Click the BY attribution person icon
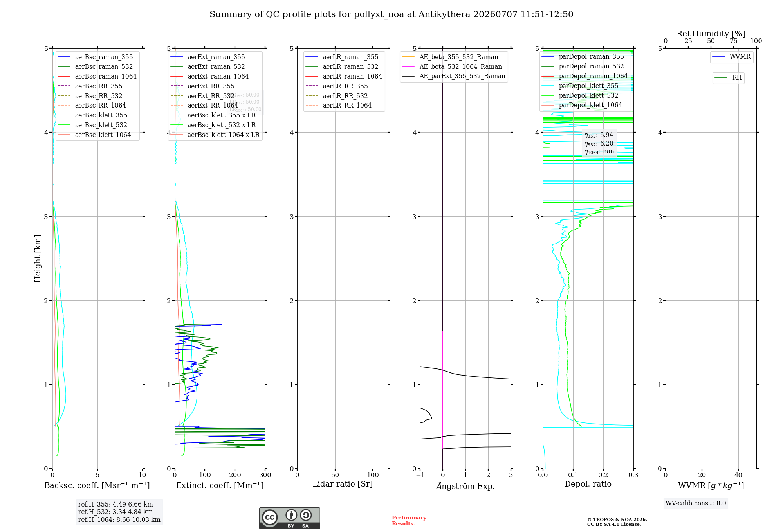 click(291, 515)
